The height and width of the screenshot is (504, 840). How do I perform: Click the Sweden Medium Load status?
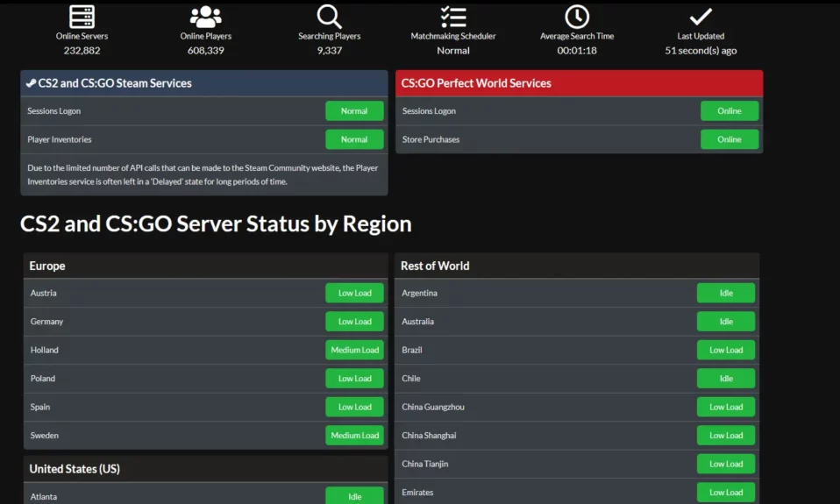click(354, 435)
